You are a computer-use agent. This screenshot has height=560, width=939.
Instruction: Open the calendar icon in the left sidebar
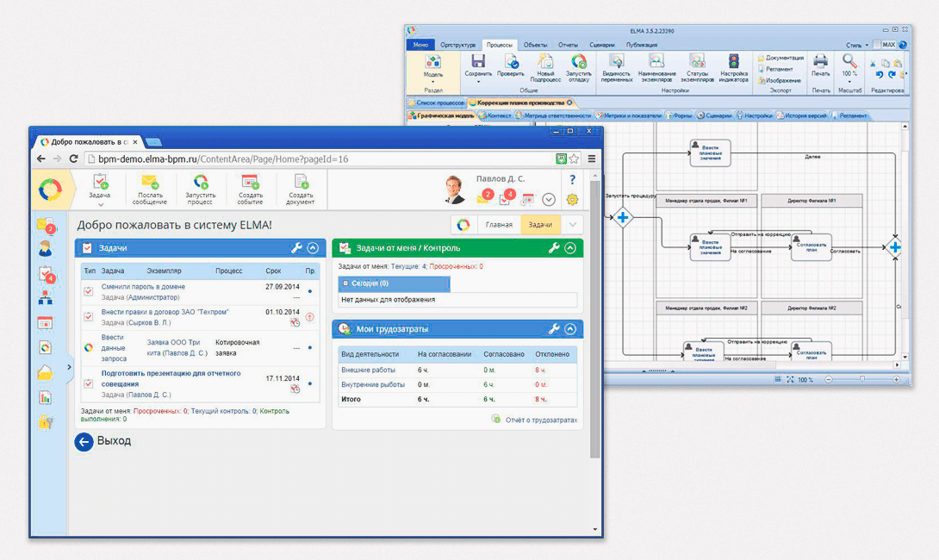46,323
